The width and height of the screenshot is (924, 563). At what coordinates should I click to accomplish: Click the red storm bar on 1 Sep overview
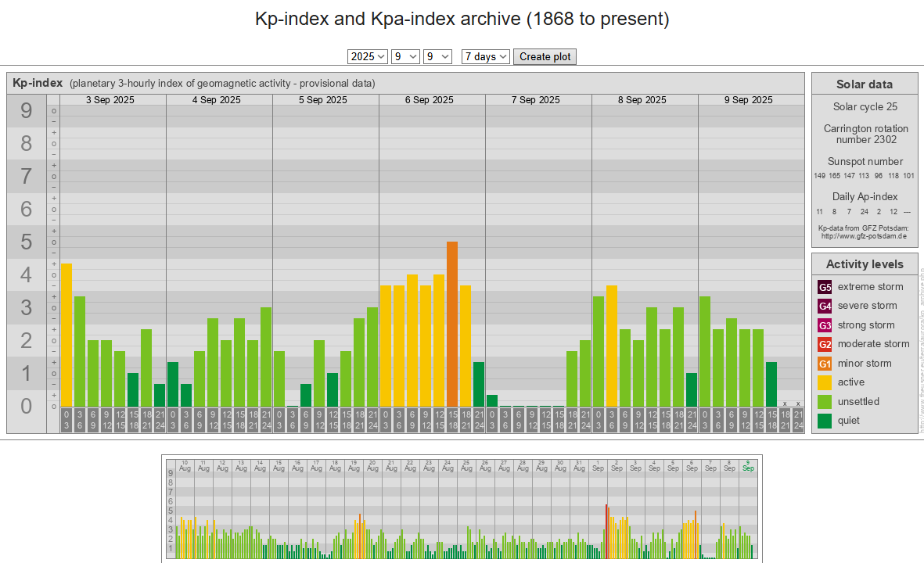pyautogui.click(x=606, y=531)
